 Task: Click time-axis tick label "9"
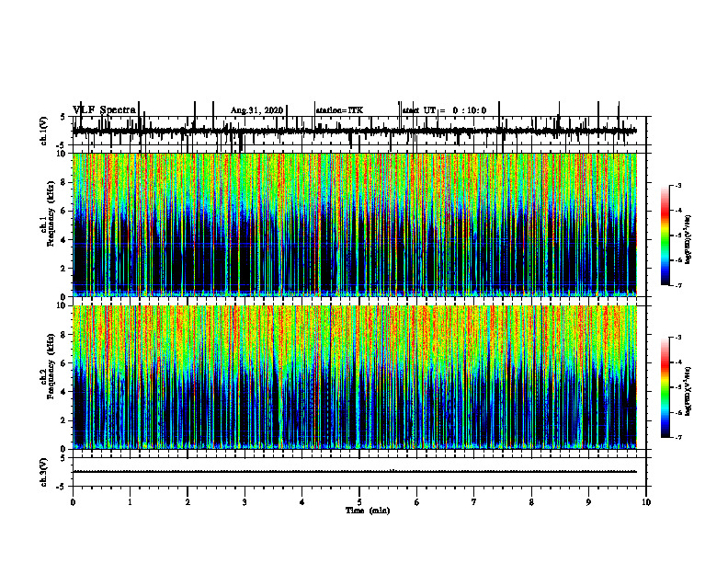click(588, 502)
